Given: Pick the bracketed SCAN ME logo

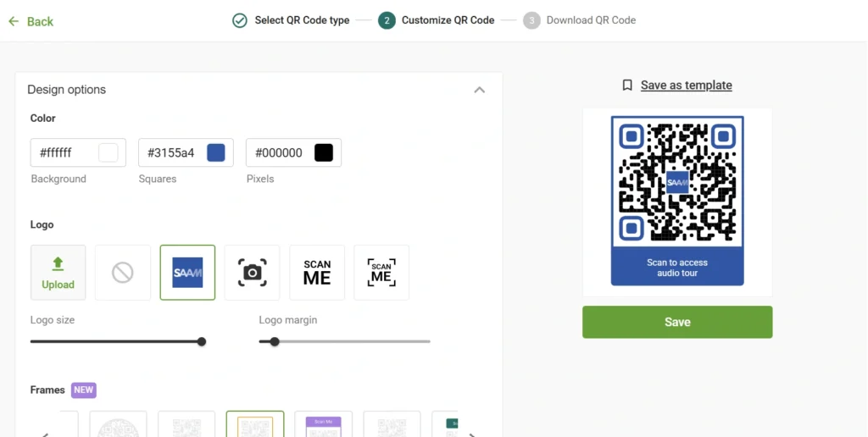Looking at the screenshot, I should [381, 273].
